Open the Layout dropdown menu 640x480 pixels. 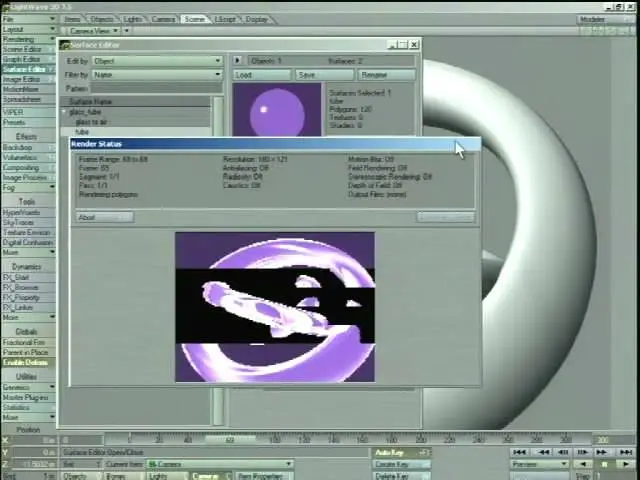pos(29,29)
